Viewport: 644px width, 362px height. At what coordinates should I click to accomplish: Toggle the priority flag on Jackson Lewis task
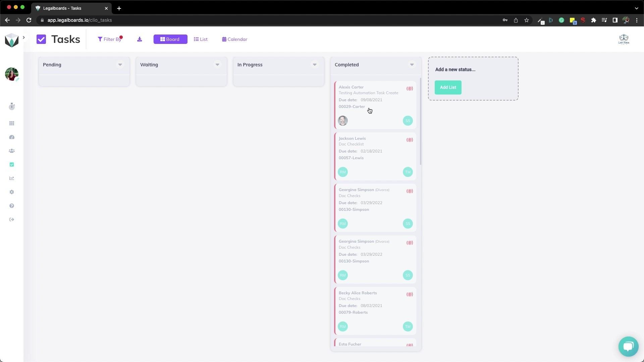[x=410, y=140]
